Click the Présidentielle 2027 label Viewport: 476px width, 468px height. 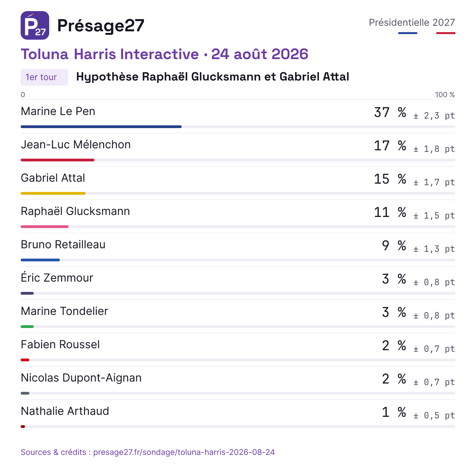pyautogui.click(x=412, y=23)
